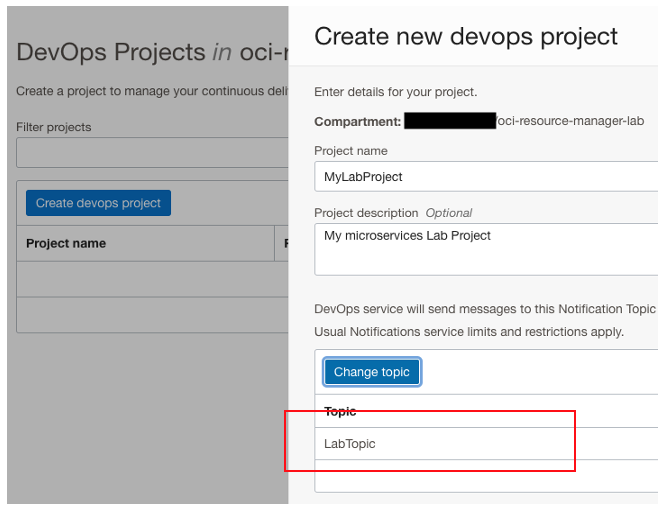Viewport: 670px width, 512px height.
Task: Click the first empty projects table row
Action: point(152,279)
